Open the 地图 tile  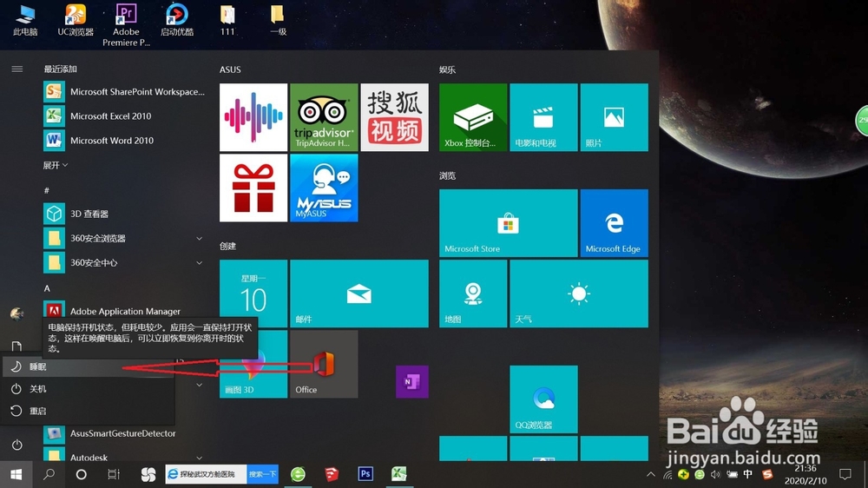473,293
